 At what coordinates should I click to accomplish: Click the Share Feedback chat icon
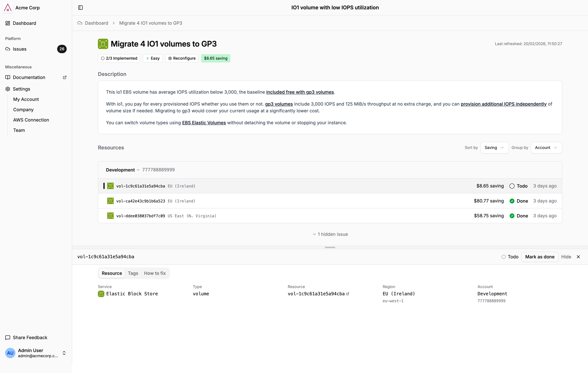(8, 337)
